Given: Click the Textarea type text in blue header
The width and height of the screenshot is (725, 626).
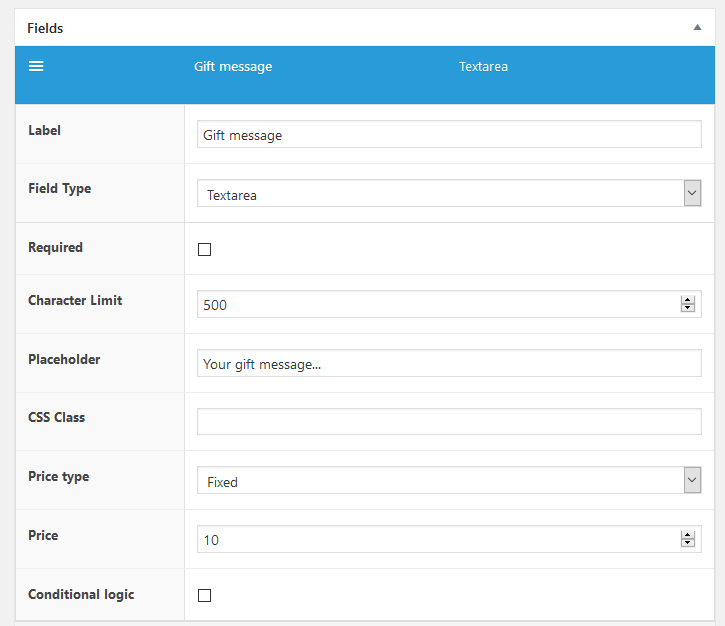Looking at the screenshot, I should point(483,67).
